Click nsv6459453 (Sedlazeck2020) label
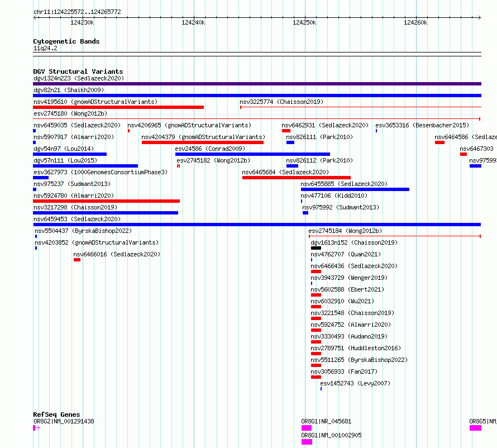 coord(77,219)
